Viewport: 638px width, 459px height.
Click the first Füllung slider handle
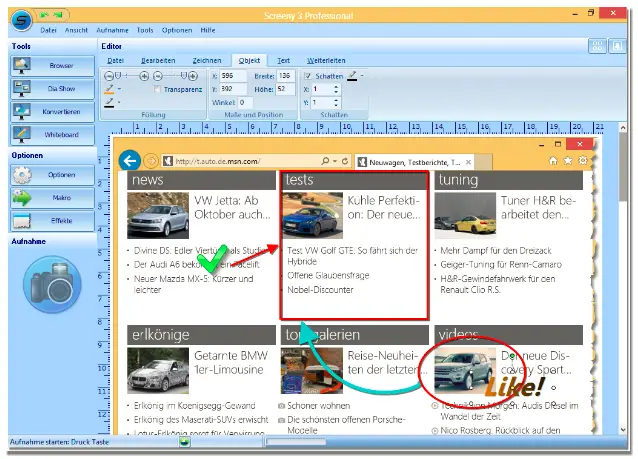(118, 75)
